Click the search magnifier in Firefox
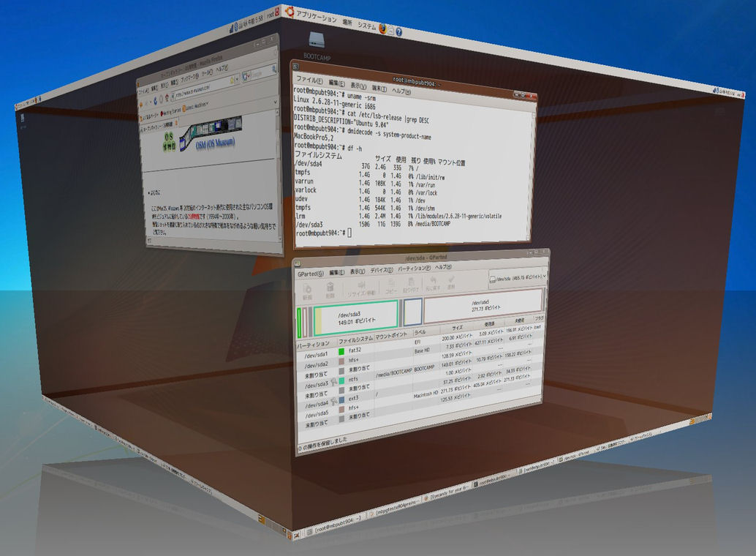 pyautogui.click(x=274, y=69)
